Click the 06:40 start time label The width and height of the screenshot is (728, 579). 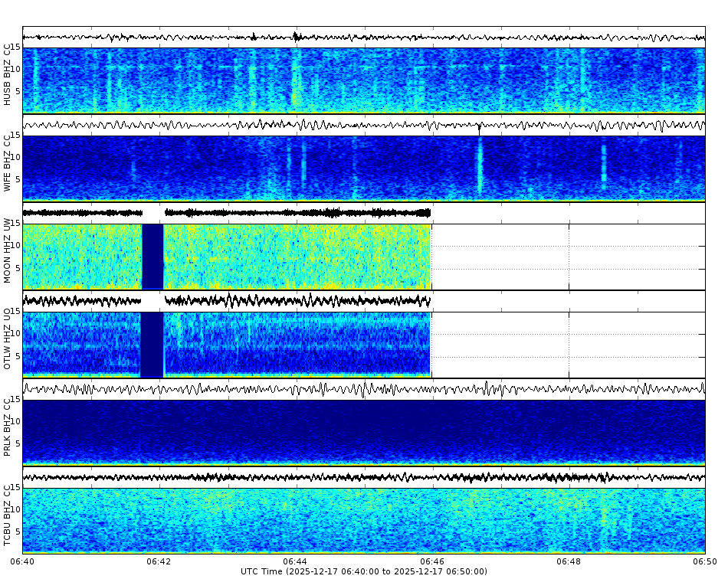click(x=21, y=561)
